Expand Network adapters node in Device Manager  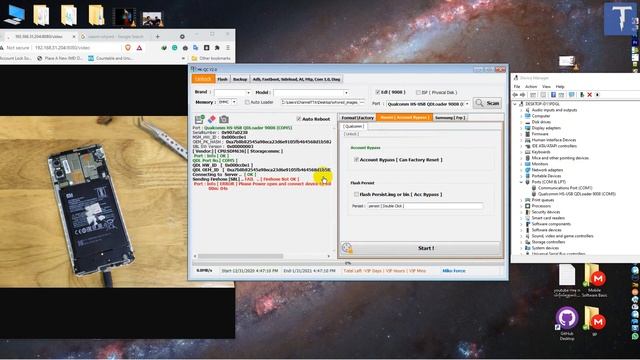521,170
